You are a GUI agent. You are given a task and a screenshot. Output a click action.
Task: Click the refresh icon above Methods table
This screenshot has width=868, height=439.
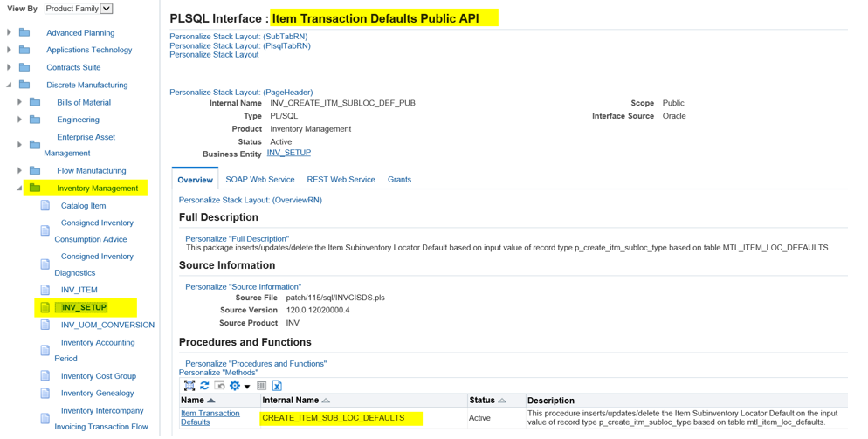(x=204, y=386)
